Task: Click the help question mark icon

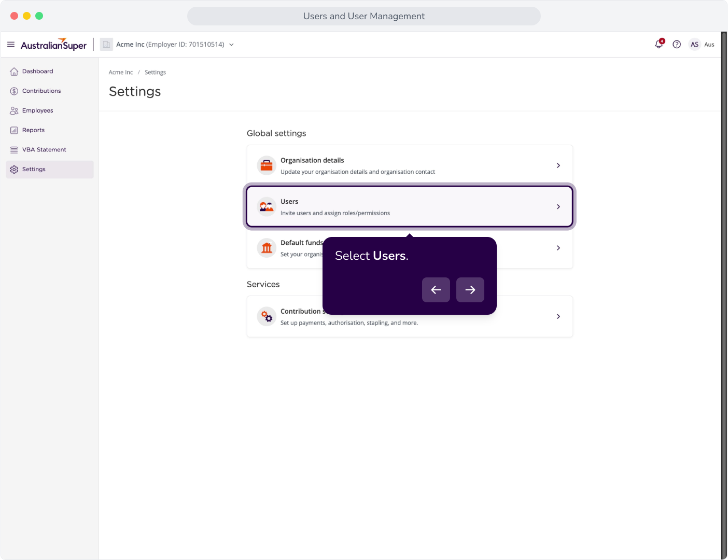Action: click(677, 45)
